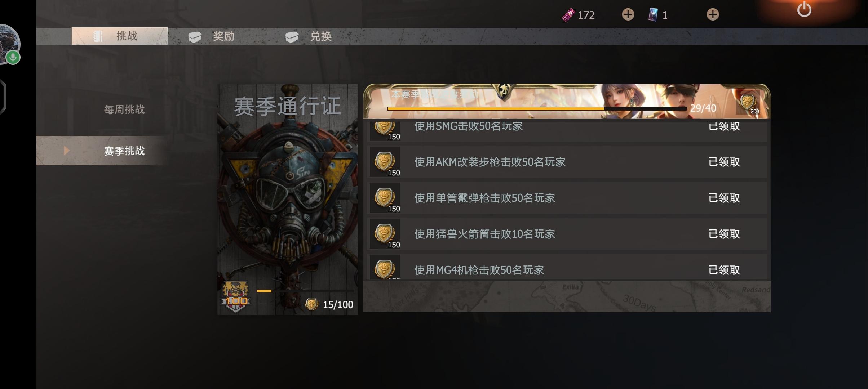868x389 pixels.
Task: Tap the medal icon for rocket launcher challenge
Action: [x=385, y=234]
